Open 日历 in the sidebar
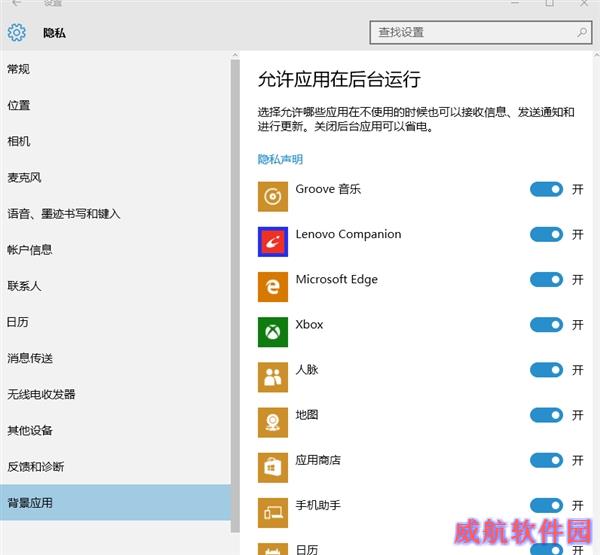The image size is (600, 555). [x=115, y=322]
